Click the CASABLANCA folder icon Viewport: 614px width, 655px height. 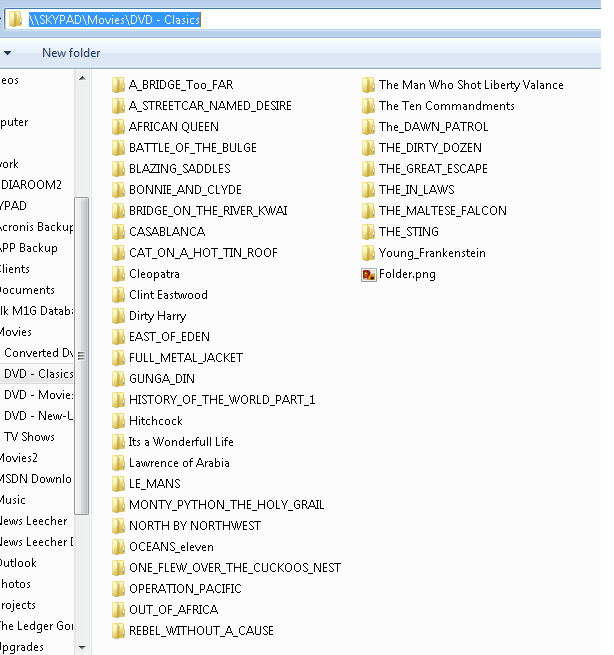tap(118, 231)
